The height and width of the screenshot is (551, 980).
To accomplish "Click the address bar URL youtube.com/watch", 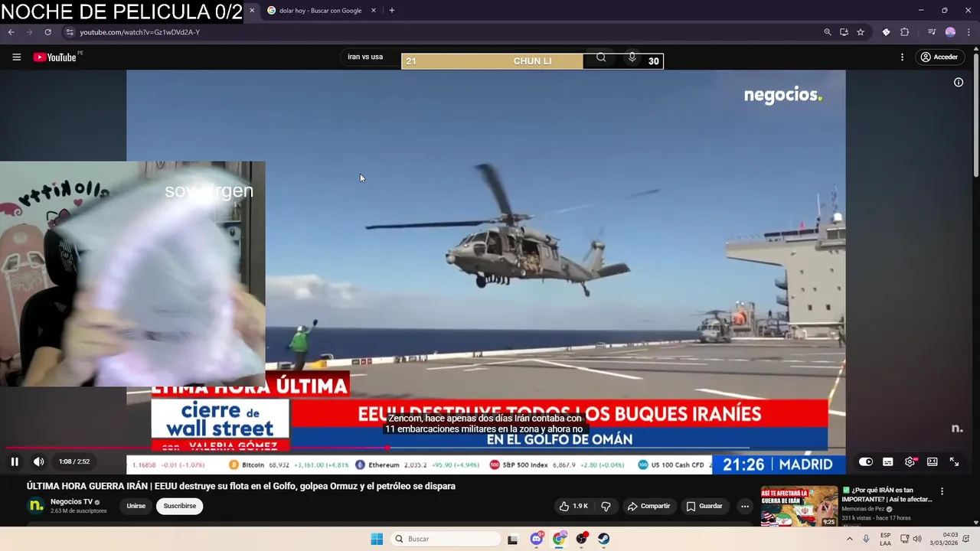I will tap(140, 32).
